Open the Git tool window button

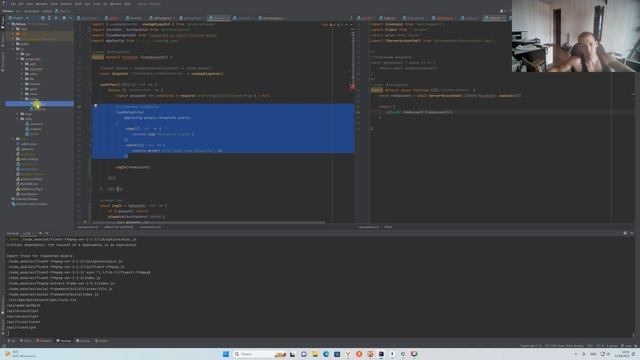coord(12,341)
